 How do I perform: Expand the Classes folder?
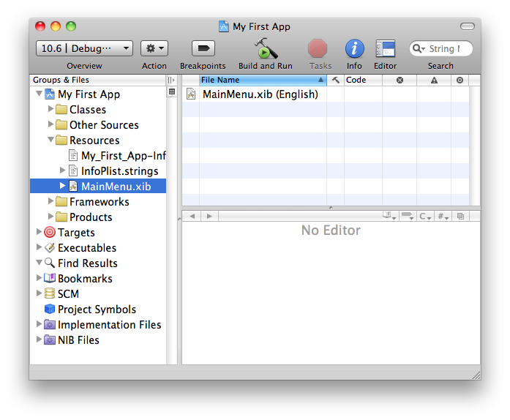tap(51, 110)
